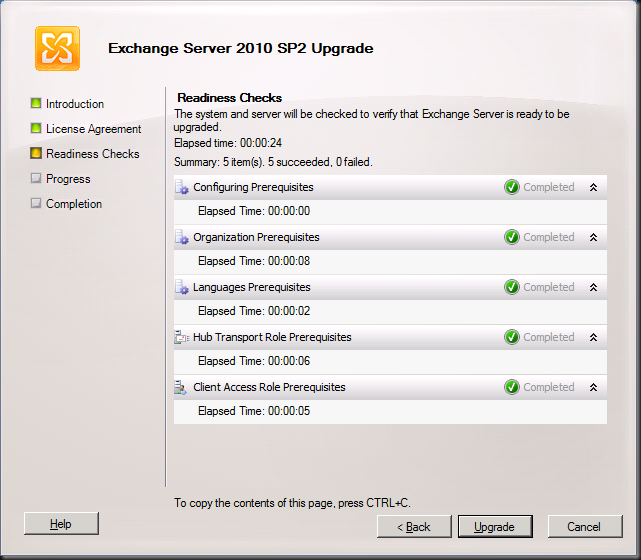
Task: Click 'Elapsed Time: 00:00:05' text
Action: (x=254, y=411)
